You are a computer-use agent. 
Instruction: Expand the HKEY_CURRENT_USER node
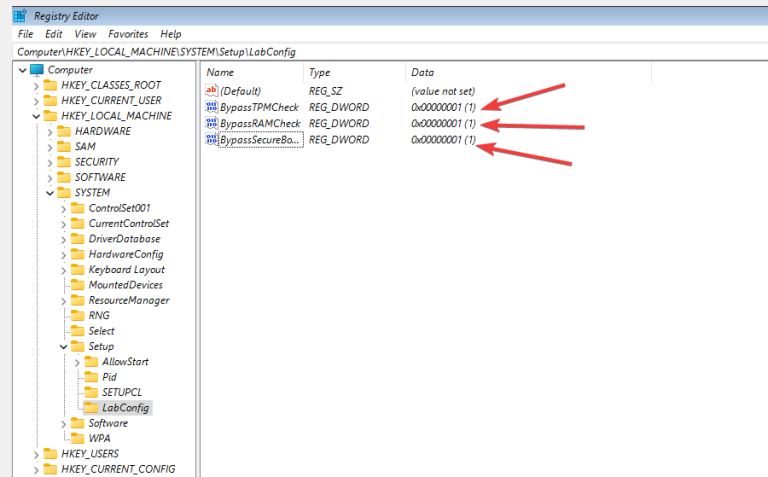[36, 101]
